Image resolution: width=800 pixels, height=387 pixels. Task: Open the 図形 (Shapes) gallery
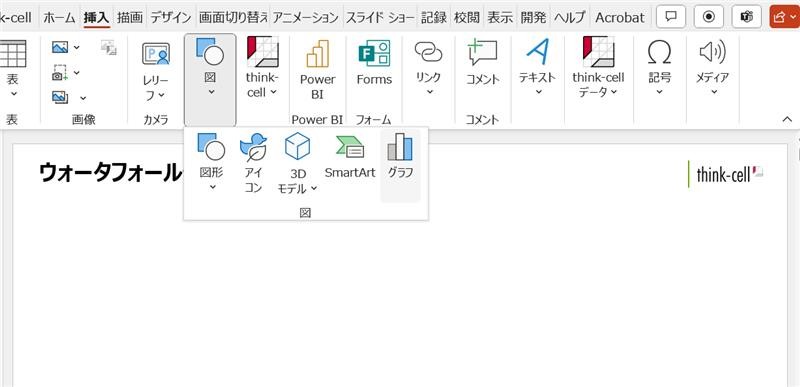pyautogui.click(x=211, y=162)
